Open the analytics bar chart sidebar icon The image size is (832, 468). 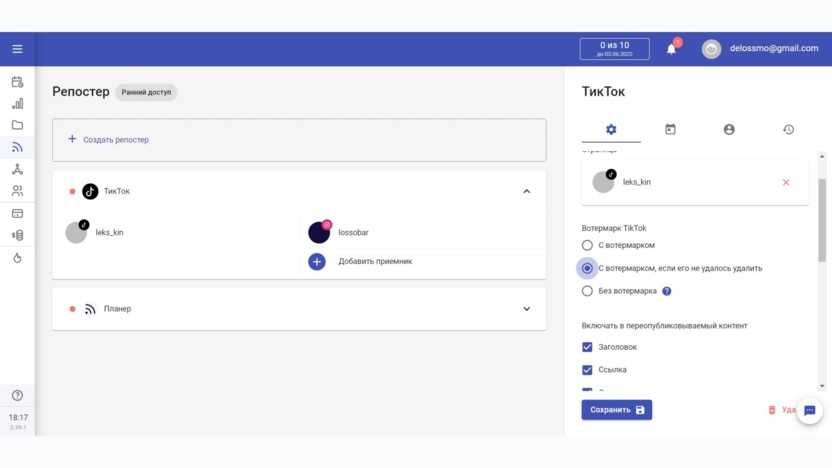pos(17,103)
